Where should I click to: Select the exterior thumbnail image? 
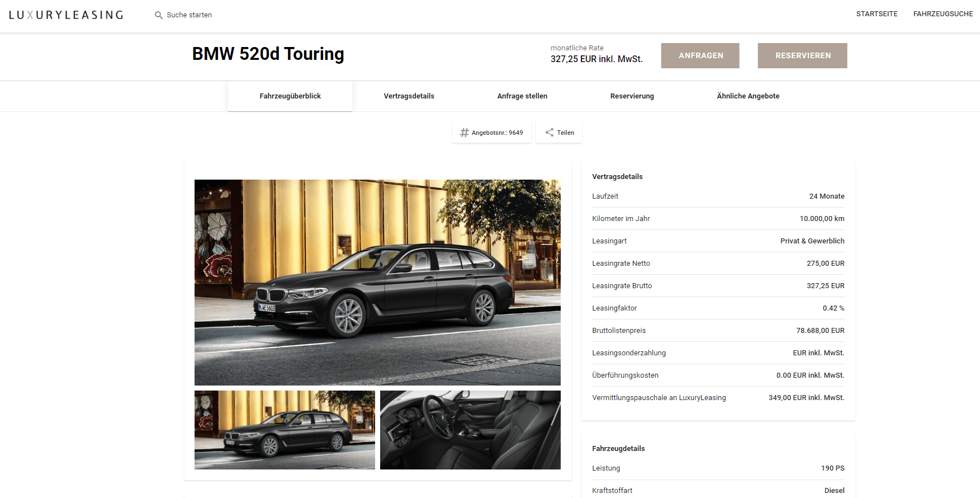pyautogui.click(x=285, y=430)
